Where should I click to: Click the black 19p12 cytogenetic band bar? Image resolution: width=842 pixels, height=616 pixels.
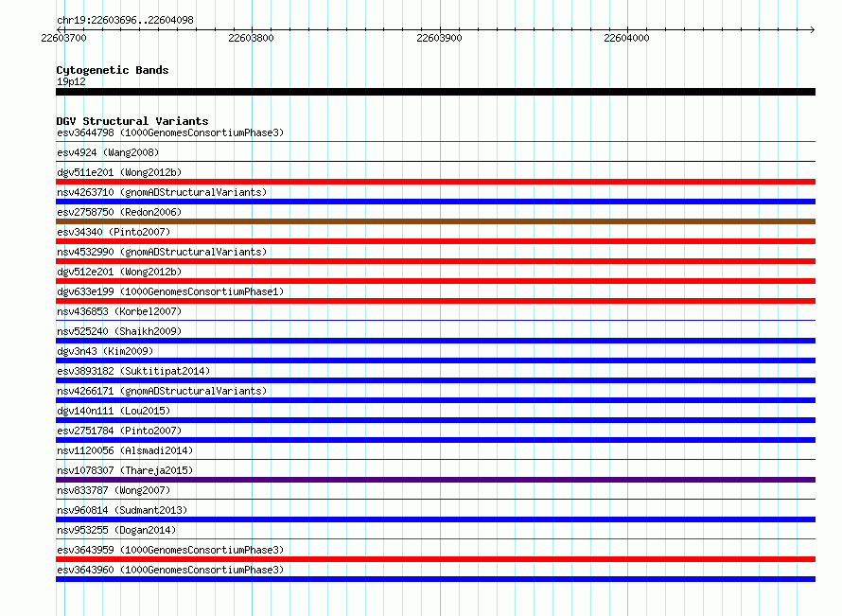(x=435, y=92)
